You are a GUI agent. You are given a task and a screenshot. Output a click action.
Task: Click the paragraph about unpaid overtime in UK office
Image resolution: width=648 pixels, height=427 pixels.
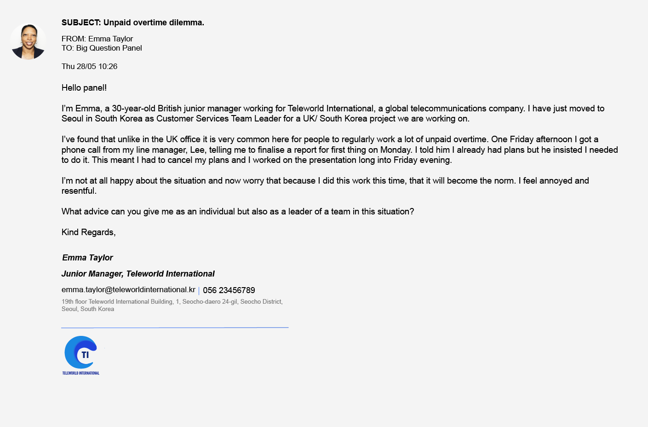(x=339, y=150)
